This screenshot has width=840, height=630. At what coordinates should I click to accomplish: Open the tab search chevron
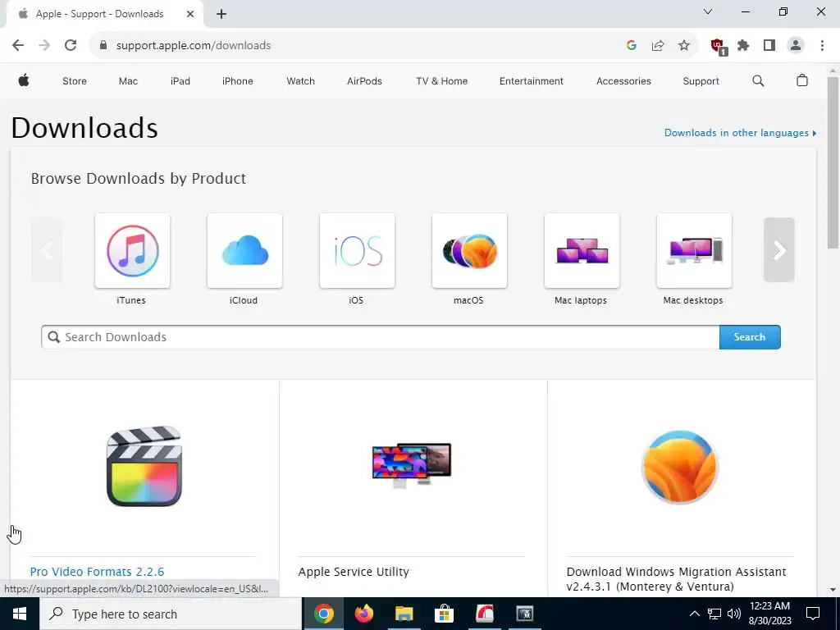[x=708, y=11]
